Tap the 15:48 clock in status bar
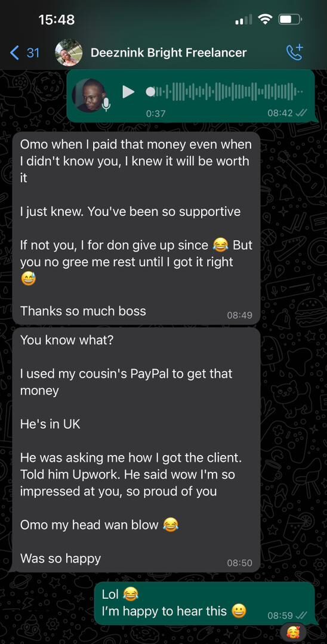The width and height of the screenshot is (327, 644). 57,19
